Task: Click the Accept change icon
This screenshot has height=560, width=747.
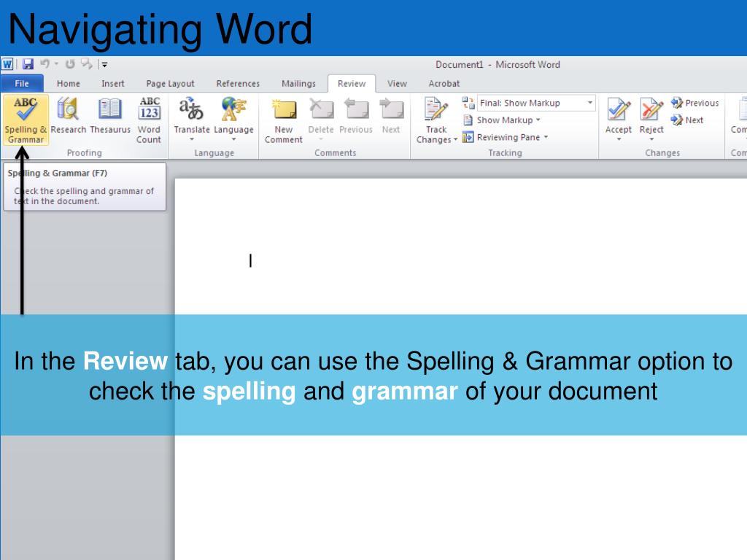Action: coord(619,109)
